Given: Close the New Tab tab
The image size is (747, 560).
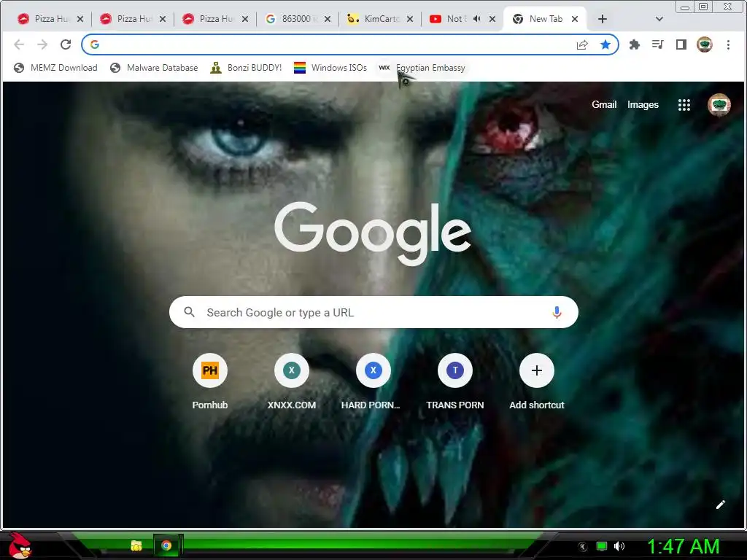Looking at the screenshot, I should (575, 19).
